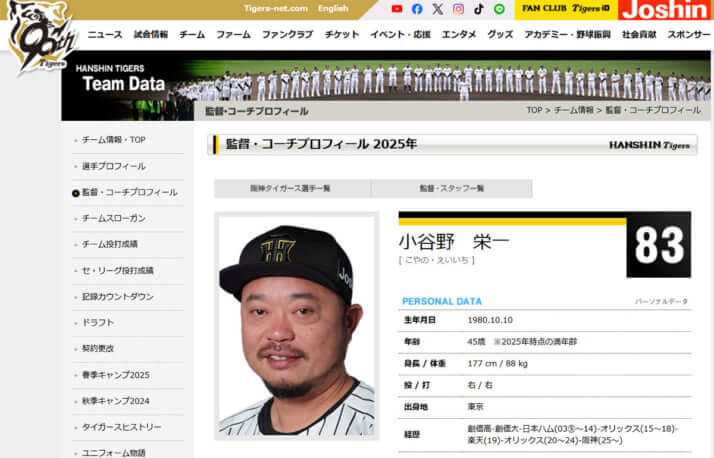Screen dimensions: 714x458
Task: Open セ・リーグ投打成績 in sidebar
Action: click(117, 270)
